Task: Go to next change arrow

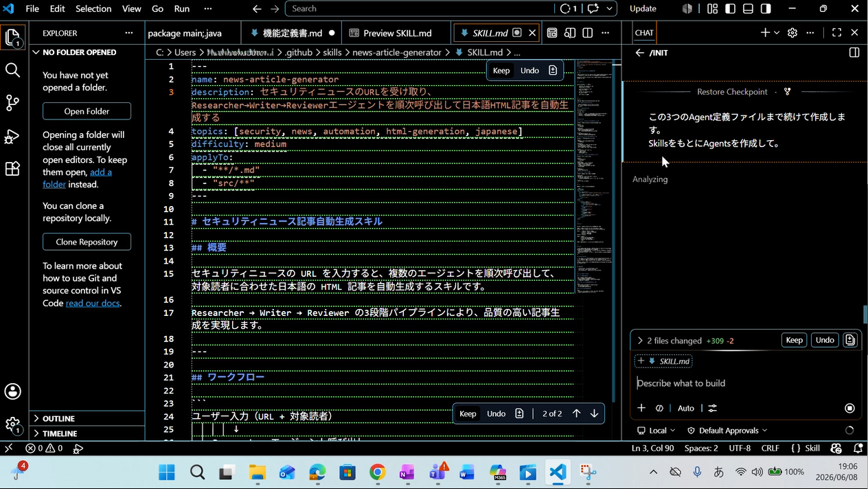Action: (x=594, y=413)
